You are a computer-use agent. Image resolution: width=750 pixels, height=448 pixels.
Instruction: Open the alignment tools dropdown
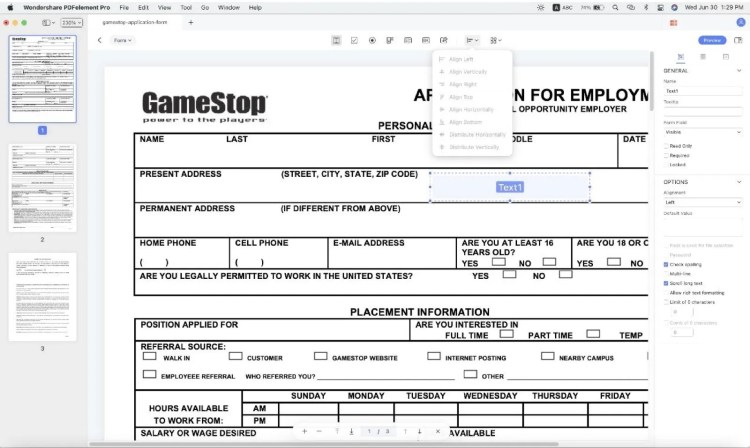pyautogui.click(x=472, y=41)
